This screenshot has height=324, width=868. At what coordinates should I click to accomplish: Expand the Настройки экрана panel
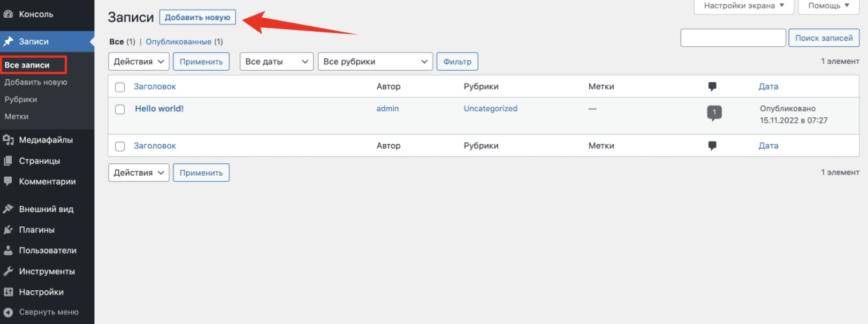(743, 6)
